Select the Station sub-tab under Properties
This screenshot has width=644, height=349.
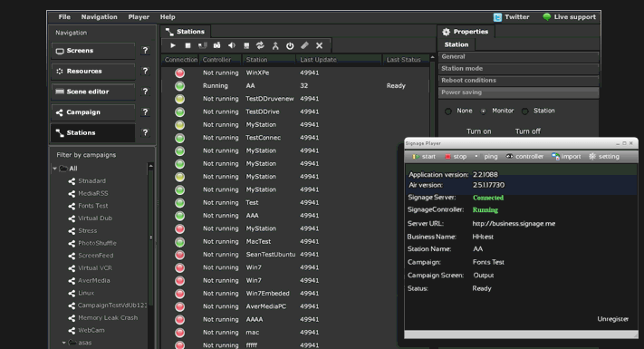(x=457, y=44)
